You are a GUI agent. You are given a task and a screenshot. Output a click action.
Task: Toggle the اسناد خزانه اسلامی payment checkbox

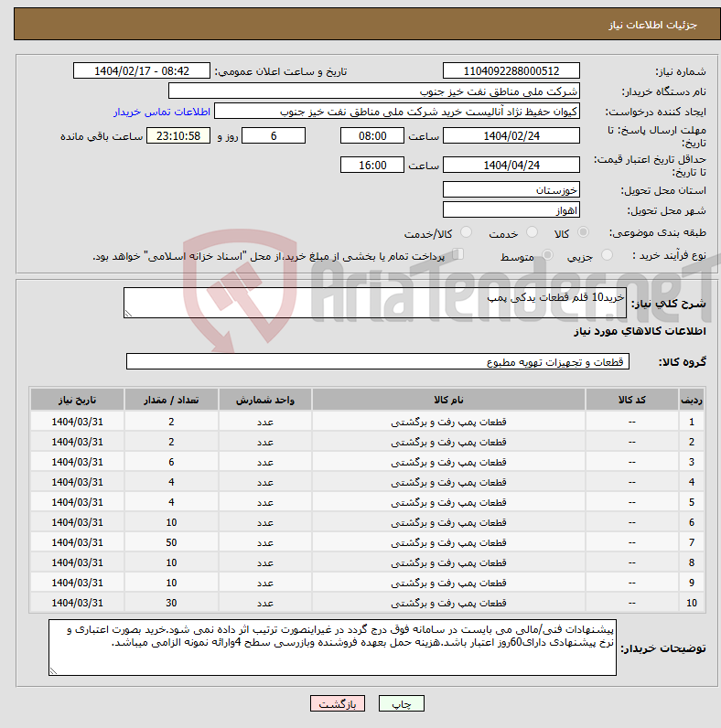pyautogui.click(x=458, y=254)
